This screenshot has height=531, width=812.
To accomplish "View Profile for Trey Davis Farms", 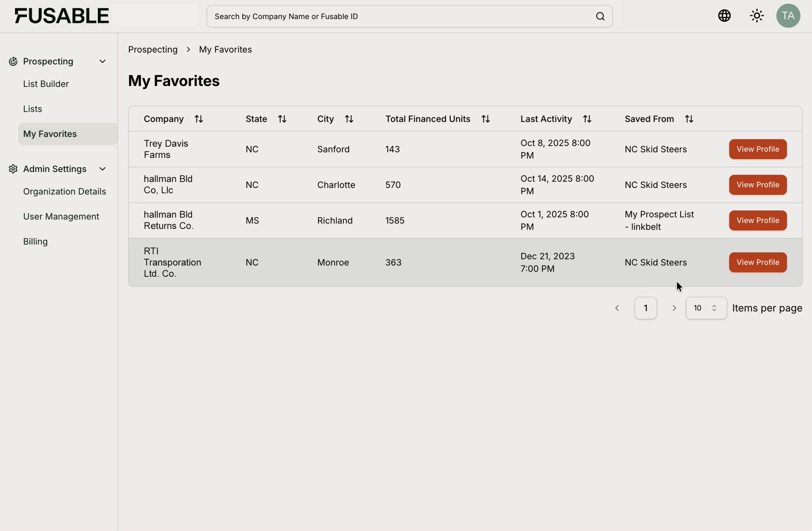I will tap(757, 149).
